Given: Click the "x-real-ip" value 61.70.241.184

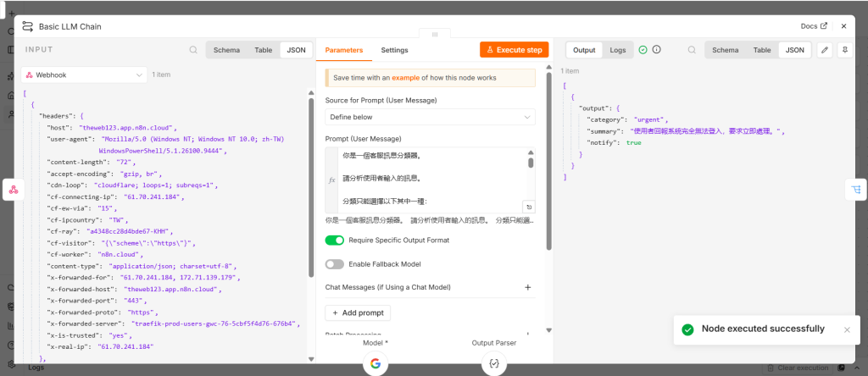Looking at the screenshot, I should [125, 346].
